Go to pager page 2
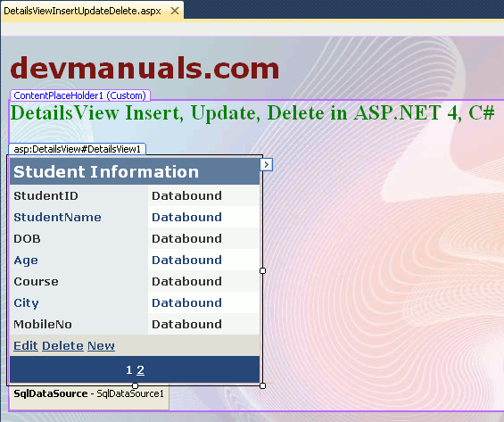 pyautogui.click(x=140, y=370)
